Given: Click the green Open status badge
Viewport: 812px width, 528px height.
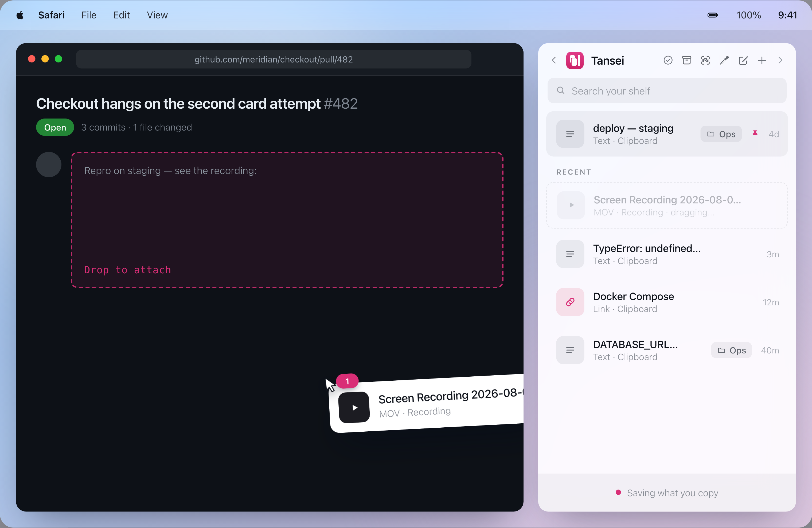Looking at the screenshot, I should [55, 127].
